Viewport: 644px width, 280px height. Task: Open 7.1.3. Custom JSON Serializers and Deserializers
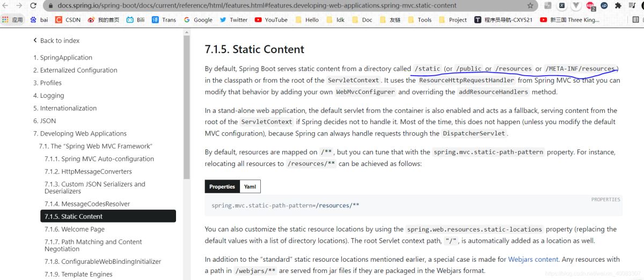click(x=95, y=188)
